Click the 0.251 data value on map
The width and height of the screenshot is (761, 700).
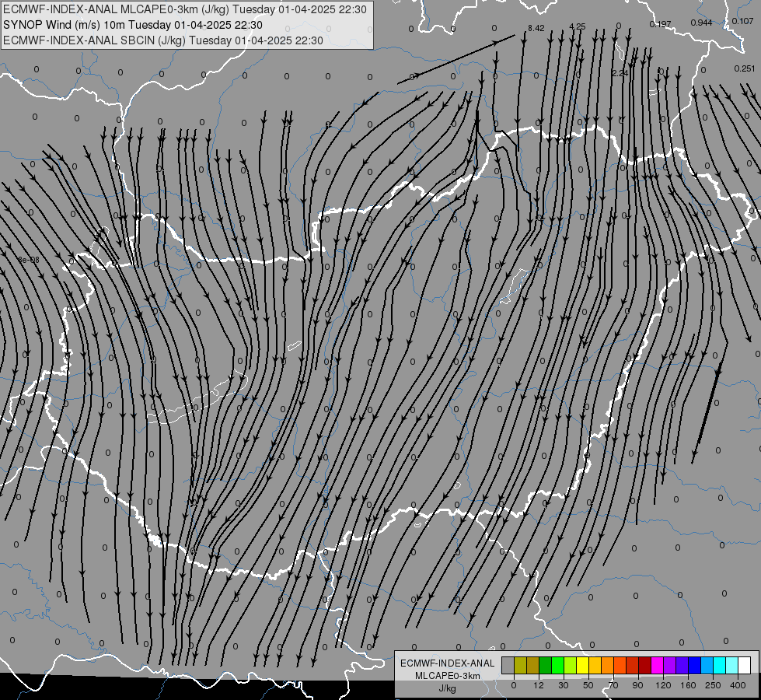pos(745,69)
